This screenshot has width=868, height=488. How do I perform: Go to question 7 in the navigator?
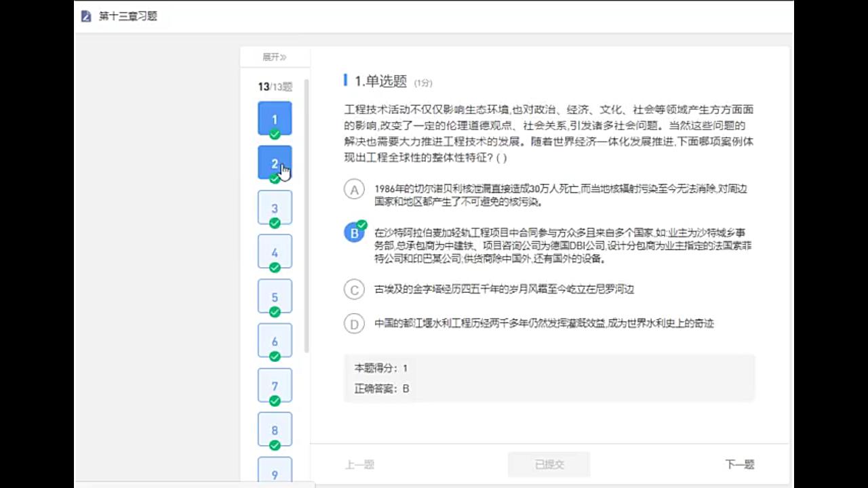click(x=275, y=386)
